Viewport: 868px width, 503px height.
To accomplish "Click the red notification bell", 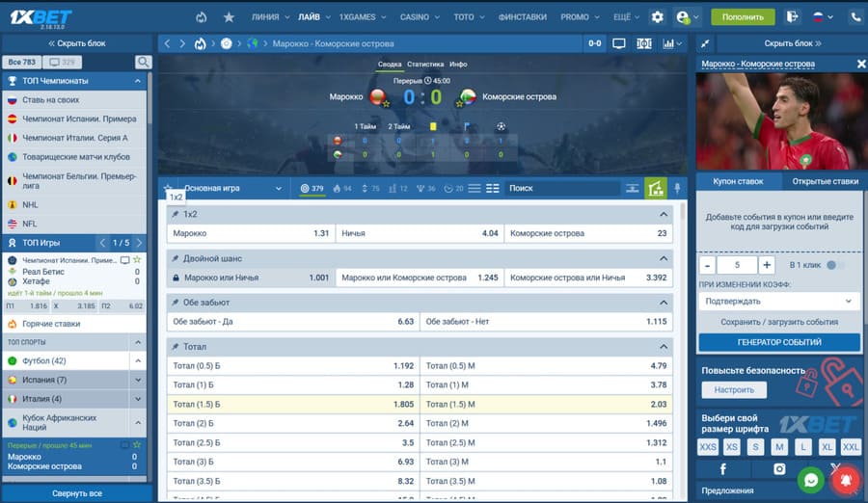I will [846, 480].
